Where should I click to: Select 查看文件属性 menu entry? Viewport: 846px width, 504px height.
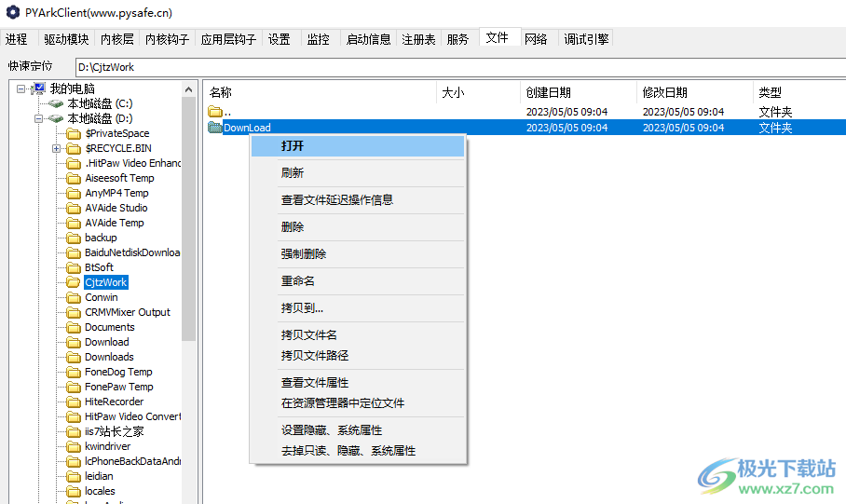[358, 383]
